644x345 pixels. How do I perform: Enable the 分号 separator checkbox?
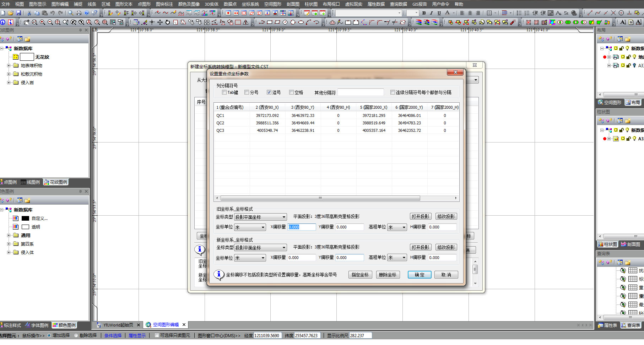(x=247, y=92)
